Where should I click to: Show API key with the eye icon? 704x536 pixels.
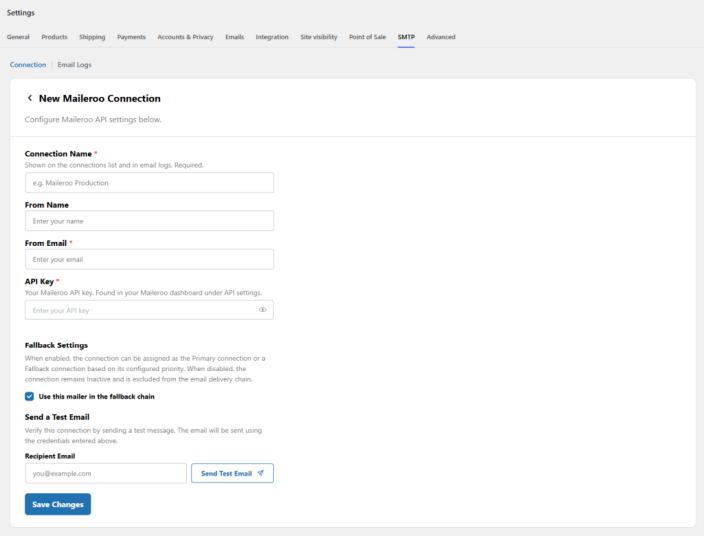point(263,310)
